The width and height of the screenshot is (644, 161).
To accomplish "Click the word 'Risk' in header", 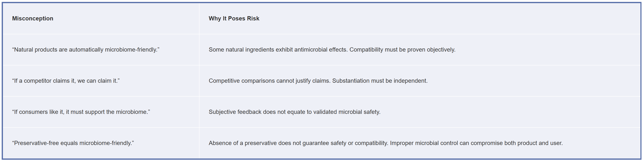I will pos(253,19).
